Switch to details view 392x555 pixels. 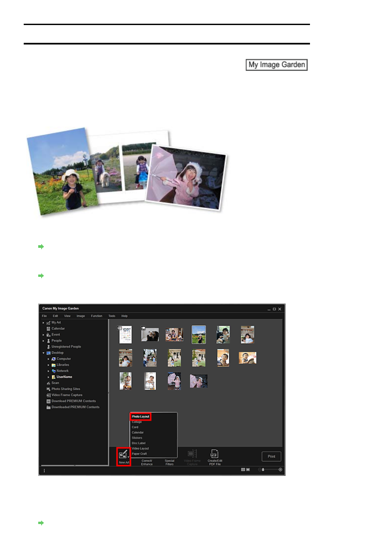(x=248, y=470)
